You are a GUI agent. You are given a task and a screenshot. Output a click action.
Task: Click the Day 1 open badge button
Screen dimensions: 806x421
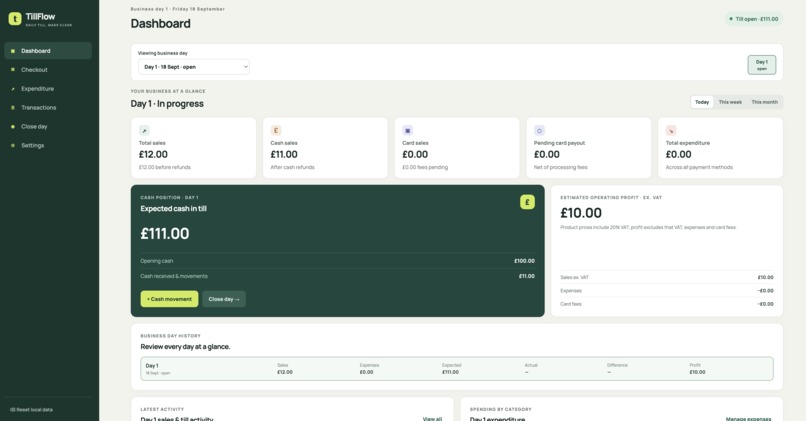pyautogui.click(x=761, y=65)
